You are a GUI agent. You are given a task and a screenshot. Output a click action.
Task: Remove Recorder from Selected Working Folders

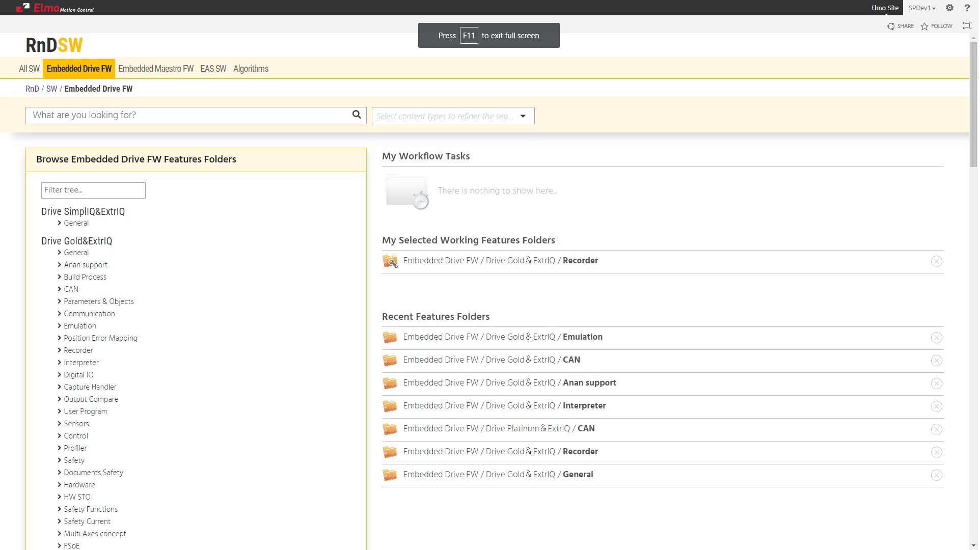tap(936, 261)
